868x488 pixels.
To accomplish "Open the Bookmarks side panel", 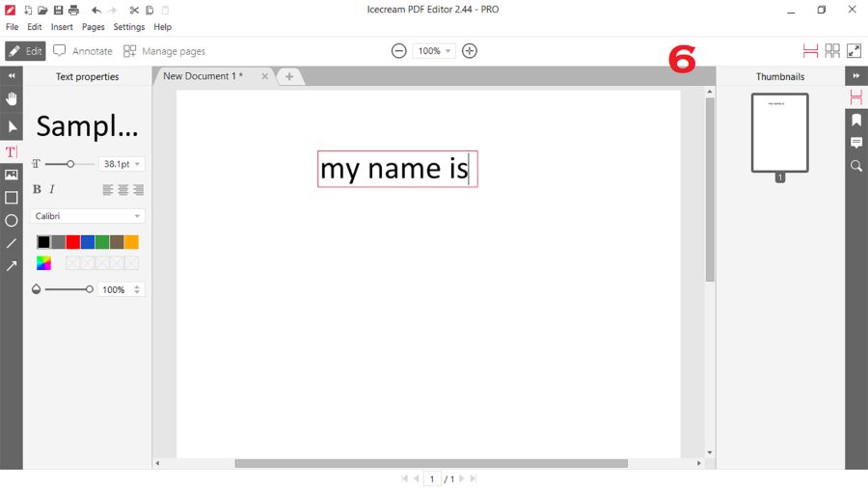I will [856, 120].
